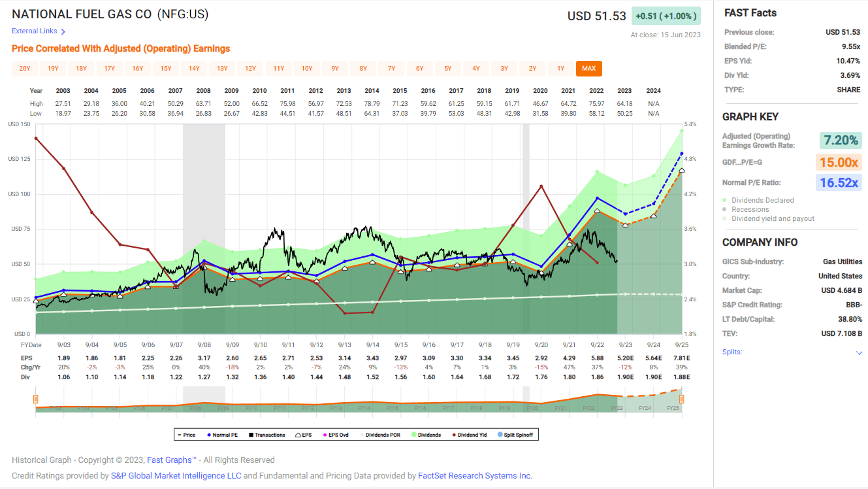The height and width of the screenshot is (489, 868).
Task: Click the Split Spinoff legend icon
Action: 500,435
